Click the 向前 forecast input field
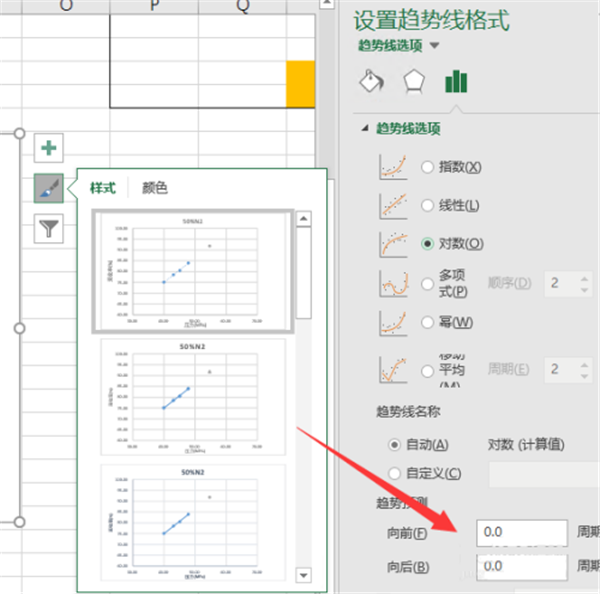This screenshot has width=600, height=594. click(521, 533)
